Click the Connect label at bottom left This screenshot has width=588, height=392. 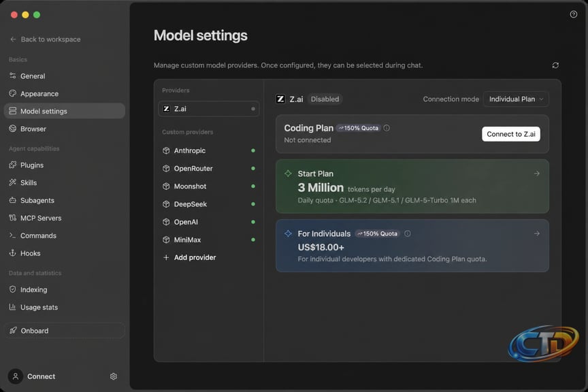[42, 376]
